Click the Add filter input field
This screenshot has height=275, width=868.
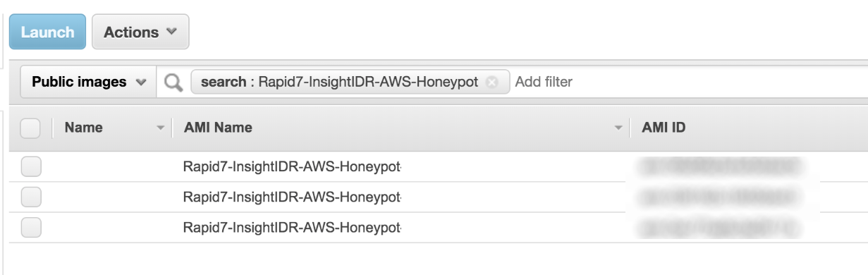[x=684, y=82]
